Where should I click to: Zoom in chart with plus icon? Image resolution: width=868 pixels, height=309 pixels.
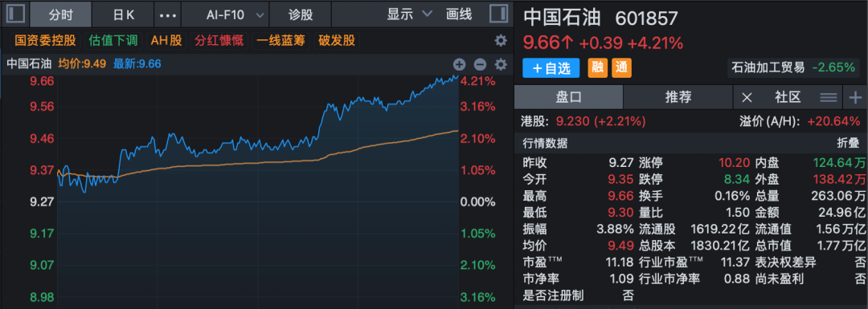(x=459, y=64)
